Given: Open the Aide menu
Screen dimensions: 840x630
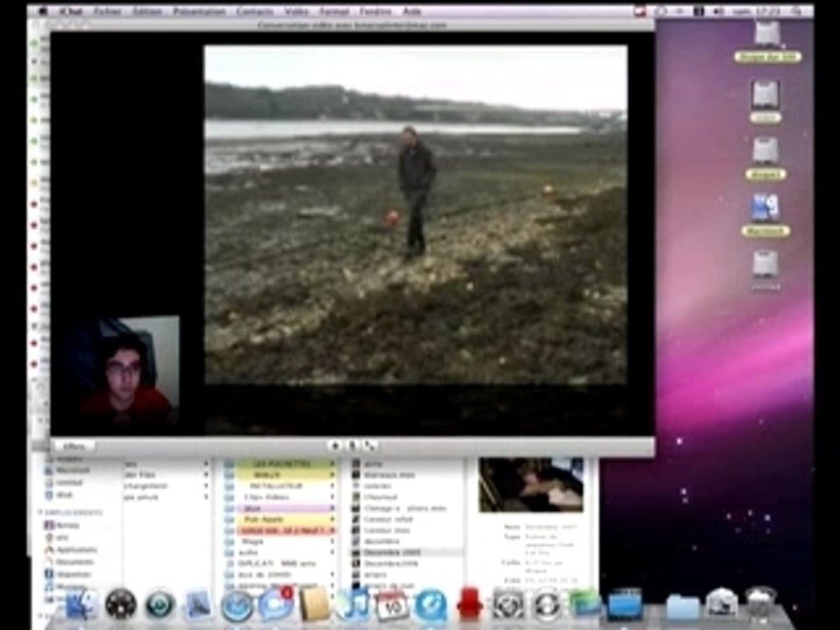Looking at the screenshot, I should point(411,11).
